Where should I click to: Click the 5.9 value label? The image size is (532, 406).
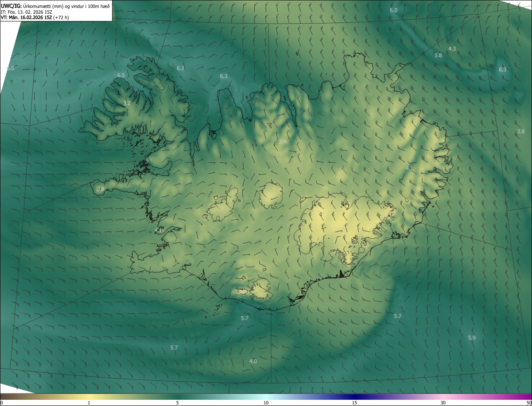(x=472, y=338)
